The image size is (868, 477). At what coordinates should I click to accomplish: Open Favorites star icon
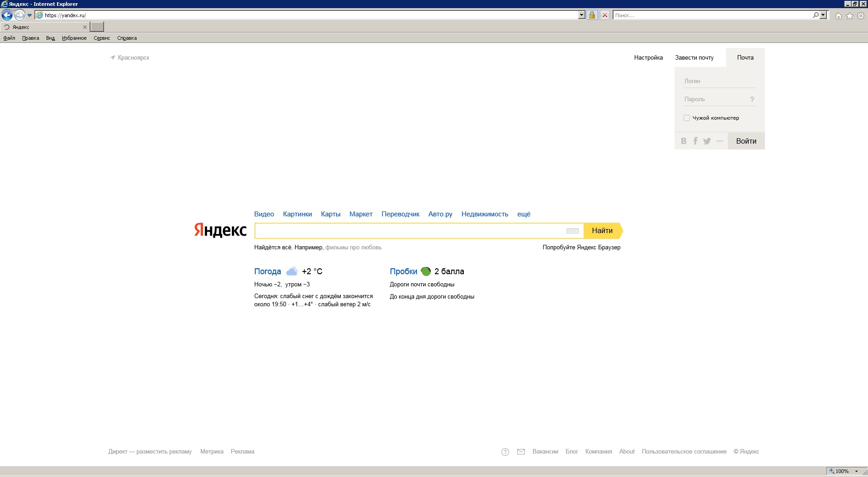850,16
